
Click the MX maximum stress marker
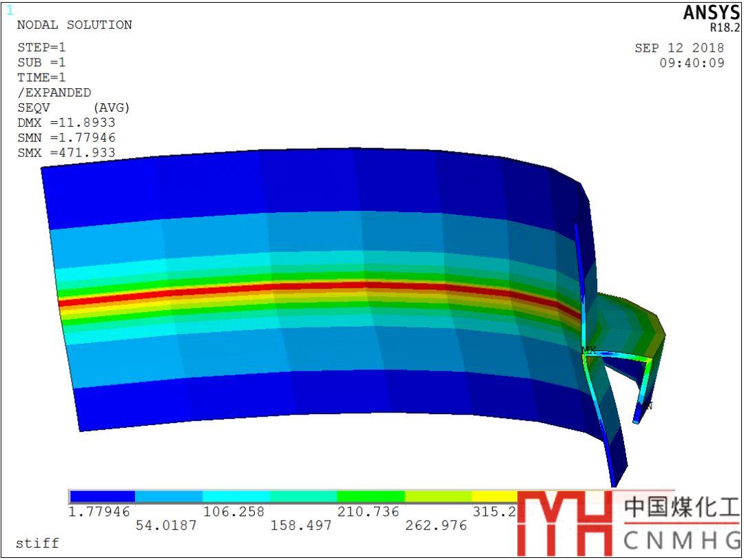click(x=588, y=351)
